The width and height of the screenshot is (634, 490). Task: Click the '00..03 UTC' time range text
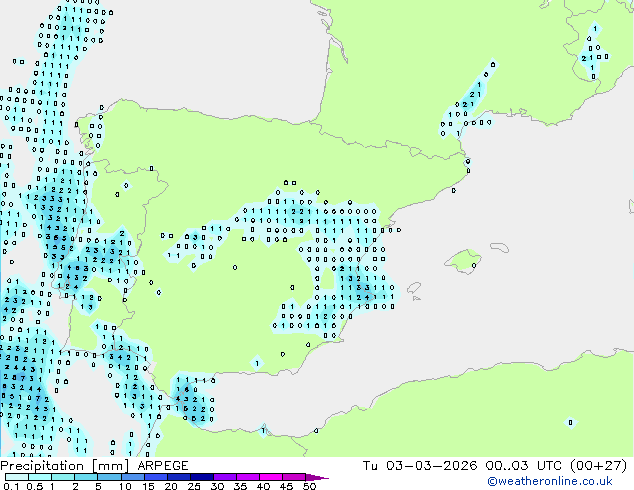[x=524, y=466]
